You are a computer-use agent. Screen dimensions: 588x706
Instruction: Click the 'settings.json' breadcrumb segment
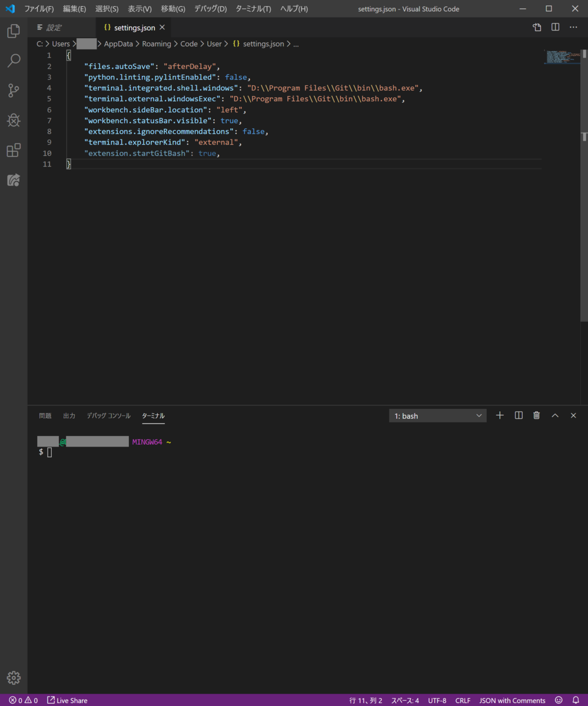point(258,44)
